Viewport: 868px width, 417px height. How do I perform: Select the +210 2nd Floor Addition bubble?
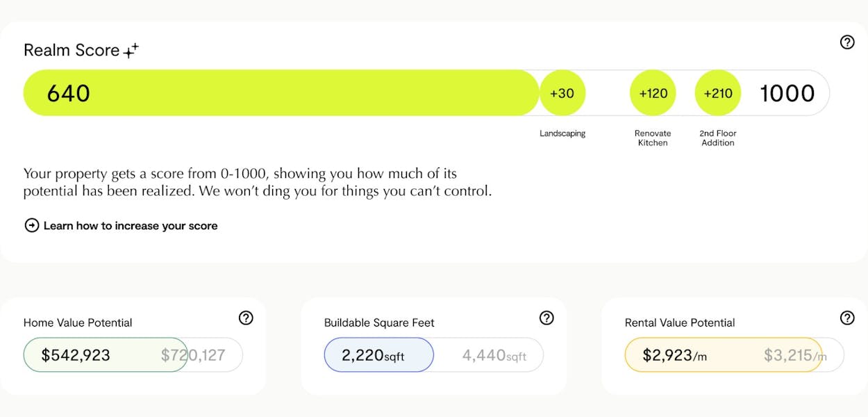tap(718, 92)
